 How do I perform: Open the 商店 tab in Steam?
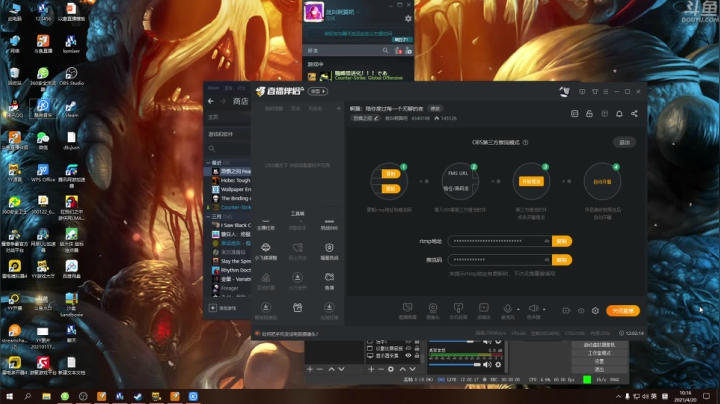[x=240, y=101]
